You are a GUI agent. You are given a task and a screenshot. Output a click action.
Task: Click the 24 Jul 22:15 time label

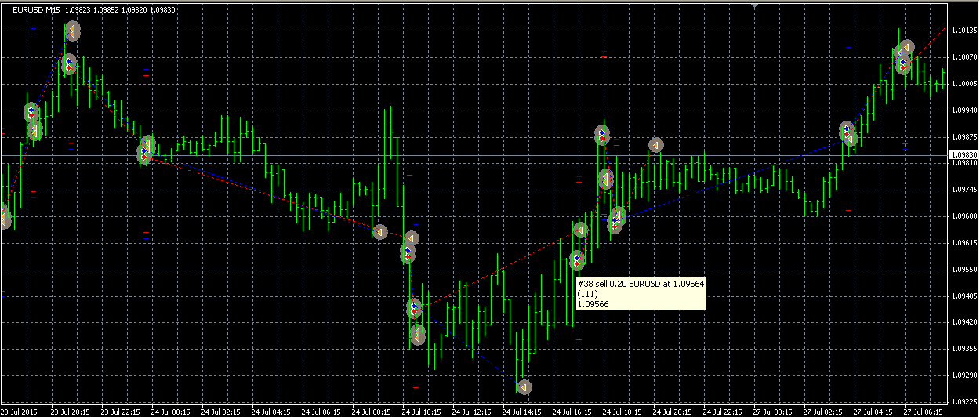723,412
